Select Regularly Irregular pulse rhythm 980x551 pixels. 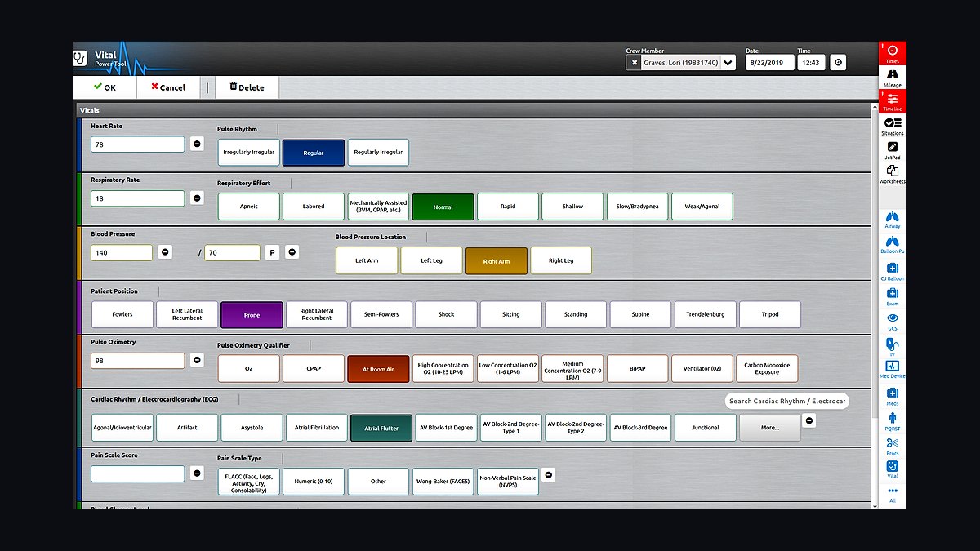pos(378,153)
